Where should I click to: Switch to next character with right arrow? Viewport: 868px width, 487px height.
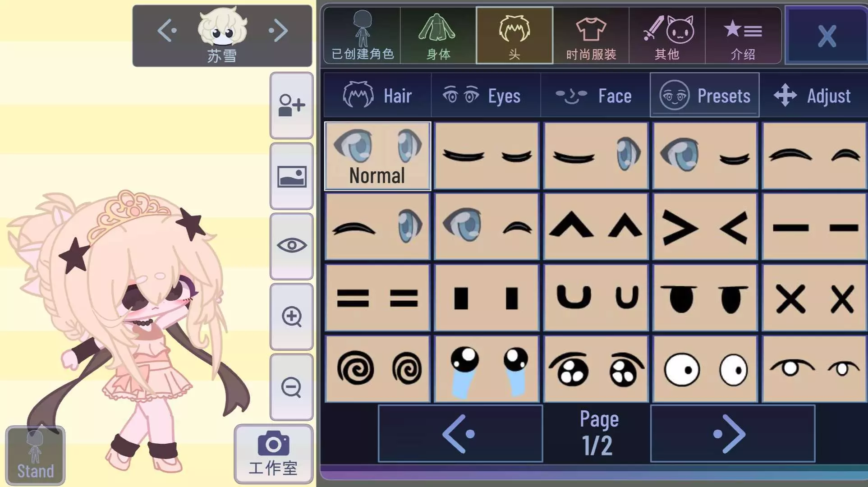point(278,31)
